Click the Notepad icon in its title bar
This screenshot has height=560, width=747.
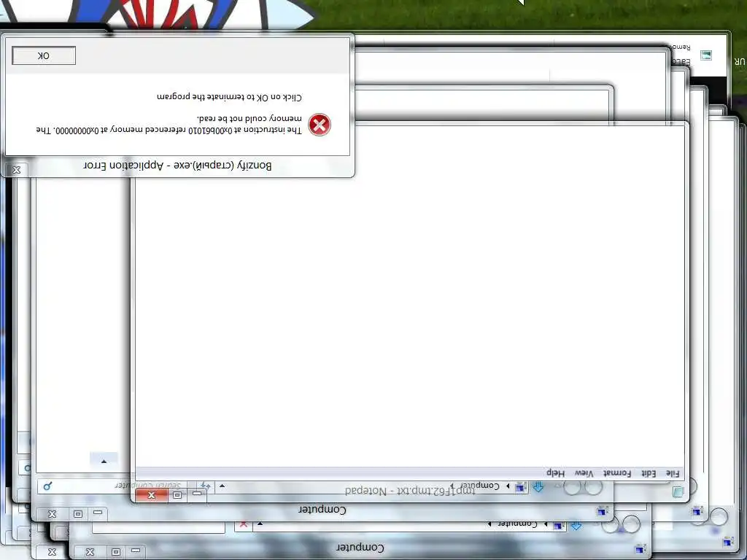pos(678,492)
